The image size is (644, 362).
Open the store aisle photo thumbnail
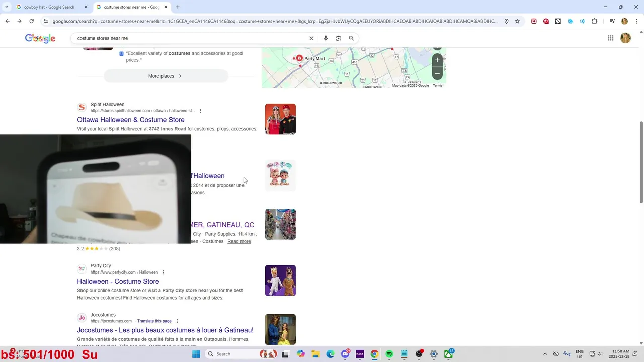[280, 224]
